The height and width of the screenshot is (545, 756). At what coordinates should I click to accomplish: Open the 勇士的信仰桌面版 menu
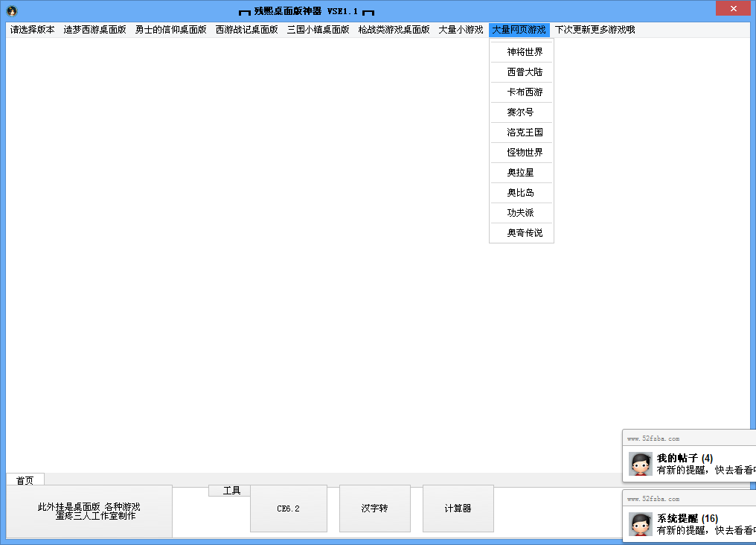click(x=170, y=31)
